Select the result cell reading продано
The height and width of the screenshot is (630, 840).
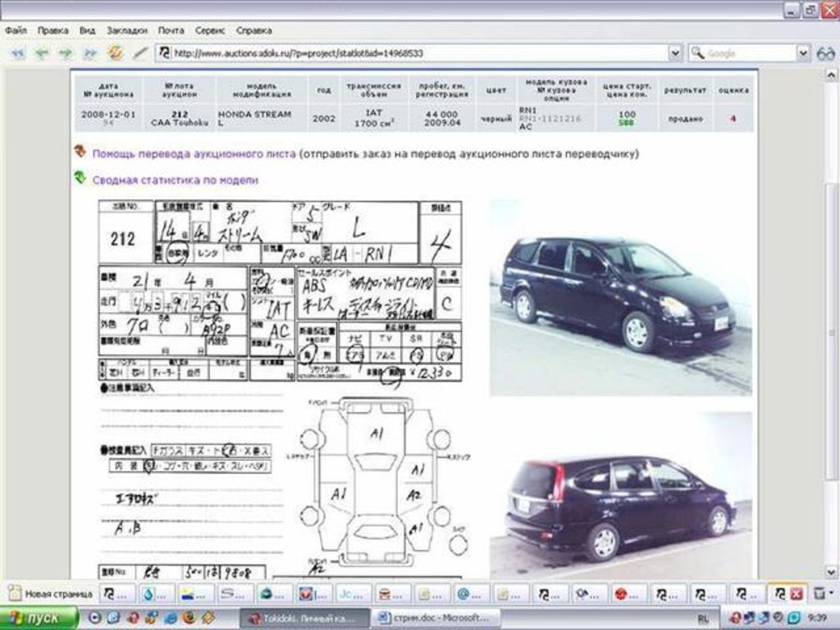coord(685,118)
